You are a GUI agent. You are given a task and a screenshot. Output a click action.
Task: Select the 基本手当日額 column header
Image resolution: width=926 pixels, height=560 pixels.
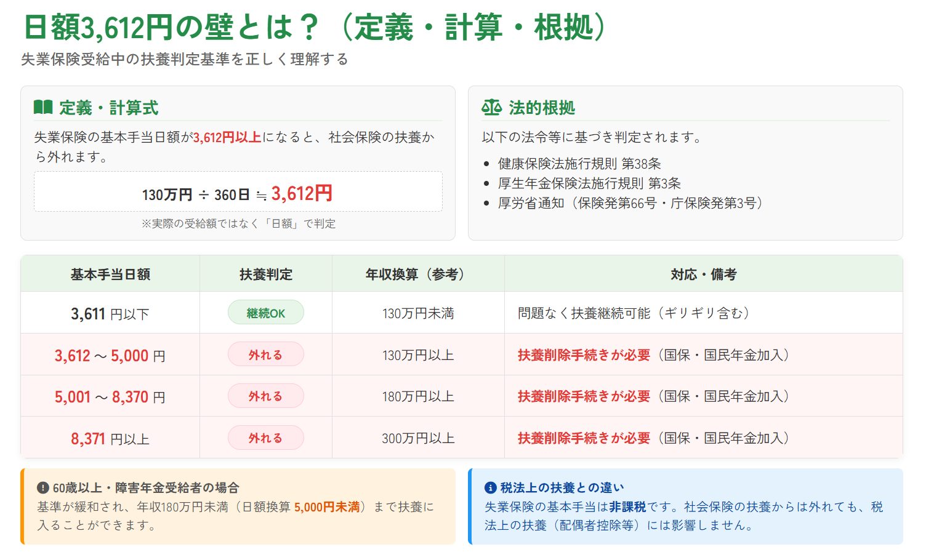click(110, 274)
